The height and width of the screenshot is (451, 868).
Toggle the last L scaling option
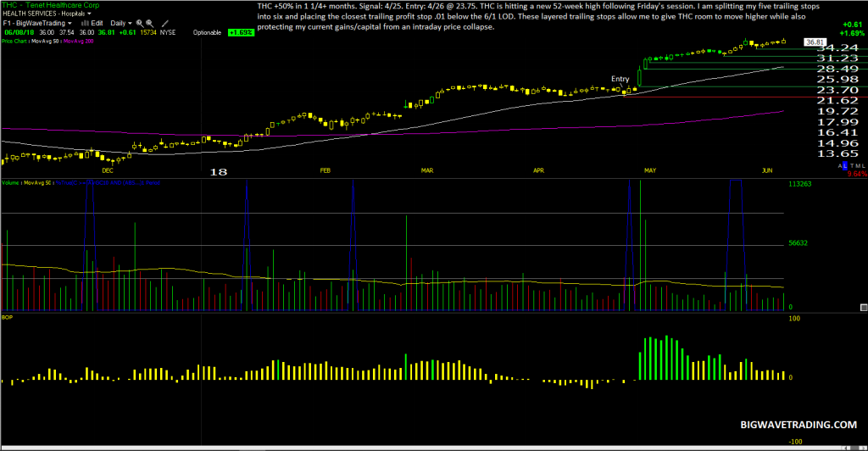(864, 166)
